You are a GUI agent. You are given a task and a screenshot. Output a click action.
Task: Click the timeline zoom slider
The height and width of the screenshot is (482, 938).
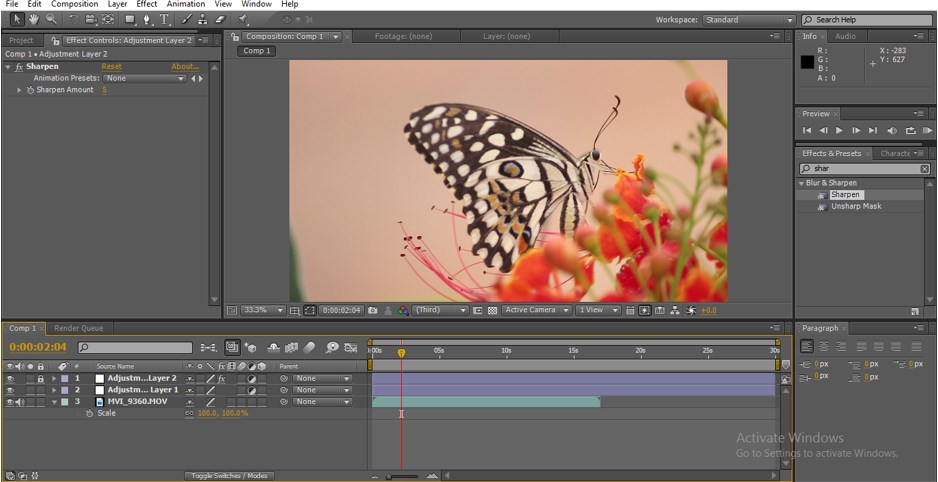(404, 476)
